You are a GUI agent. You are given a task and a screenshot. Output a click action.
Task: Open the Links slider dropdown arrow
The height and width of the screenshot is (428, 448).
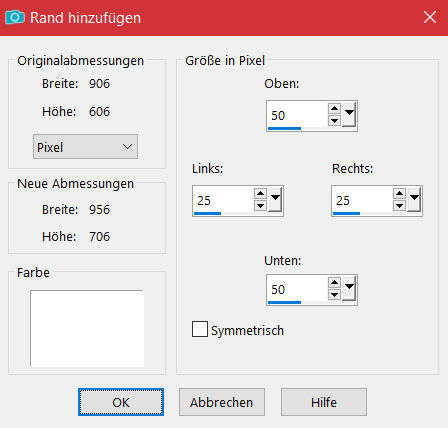(x=275, y=200)
